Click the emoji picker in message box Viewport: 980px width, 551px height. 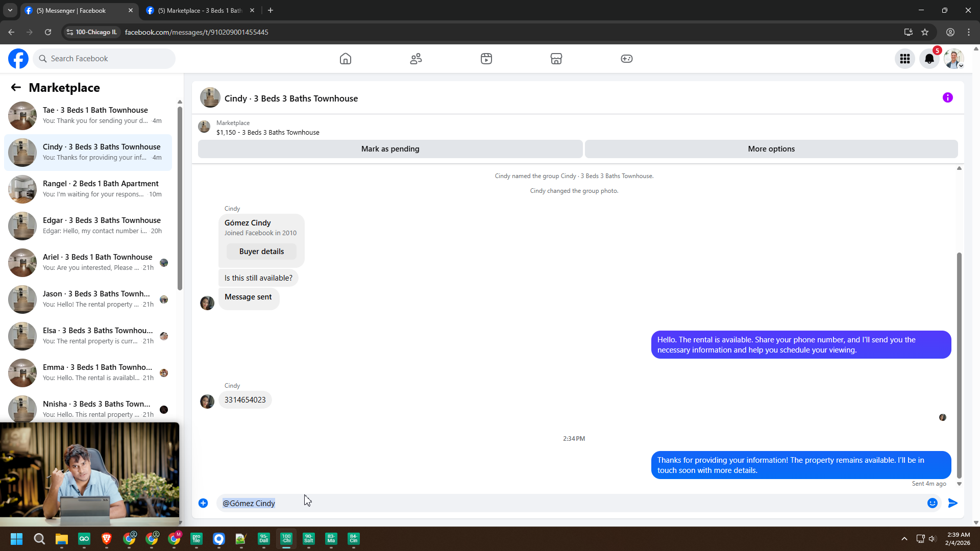click(933, 503)
